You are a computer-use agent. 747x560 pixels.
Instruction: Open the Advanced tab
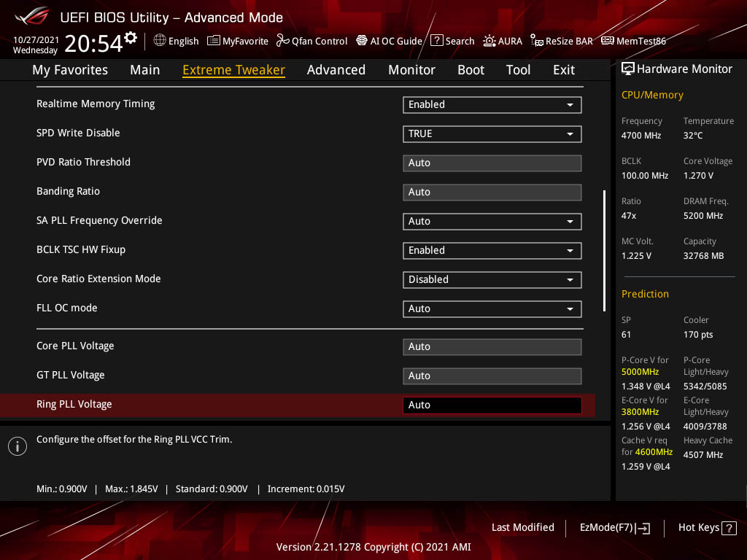(336, 70)
